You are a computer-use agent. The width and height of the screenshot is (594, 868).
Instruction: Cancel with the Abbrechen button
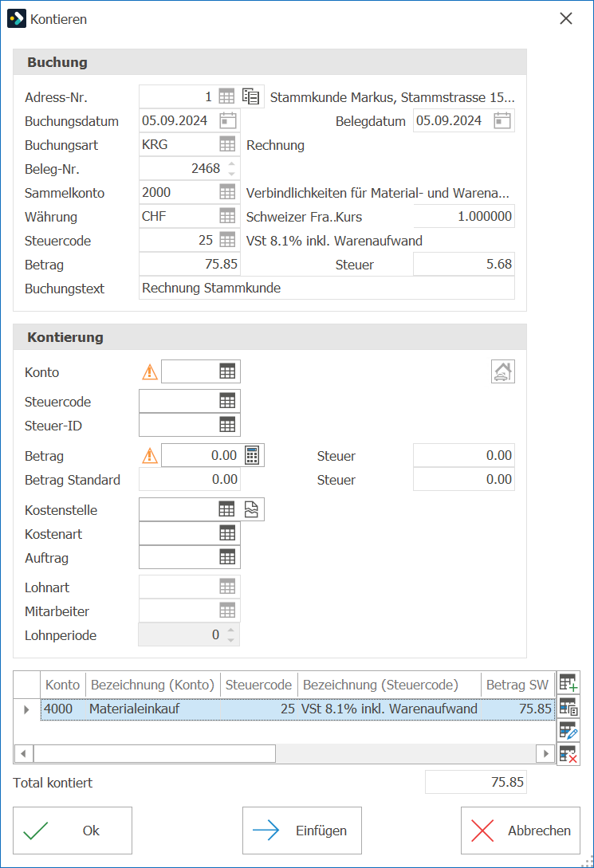click(521, 831)
